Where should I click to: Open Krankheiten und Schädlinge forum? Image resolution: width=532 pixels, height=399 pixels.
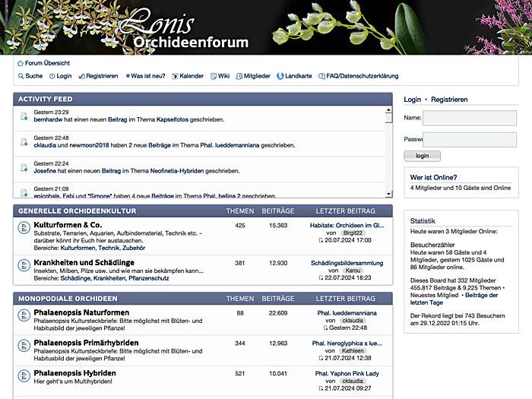tap(84, 262)
